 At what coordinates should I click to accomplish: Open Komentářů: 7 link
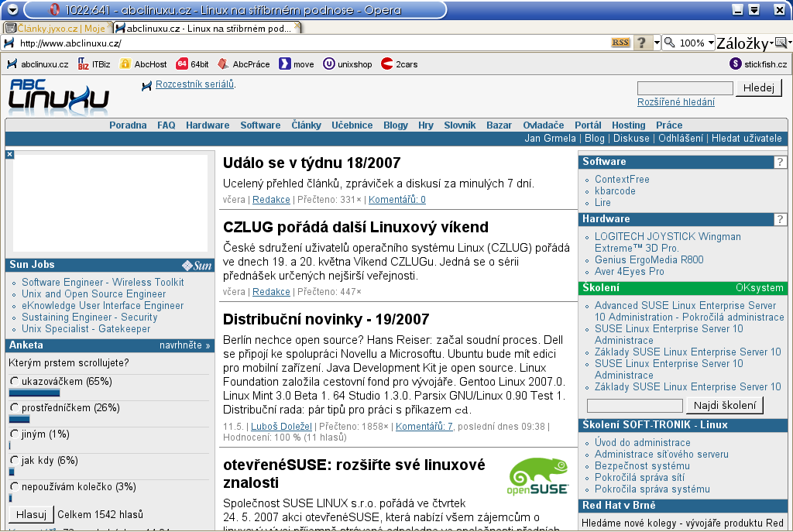point(424,427)
